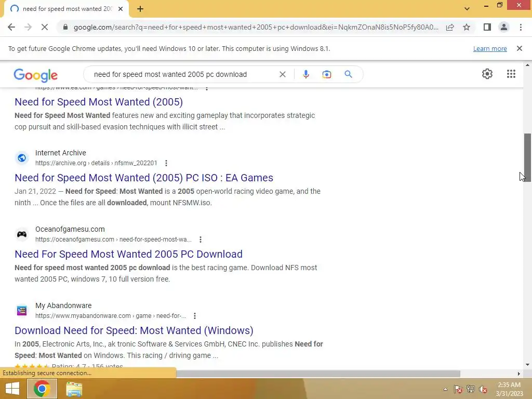Click the padlock site info icon
The image size is (532, 399).
click(65, 27)
